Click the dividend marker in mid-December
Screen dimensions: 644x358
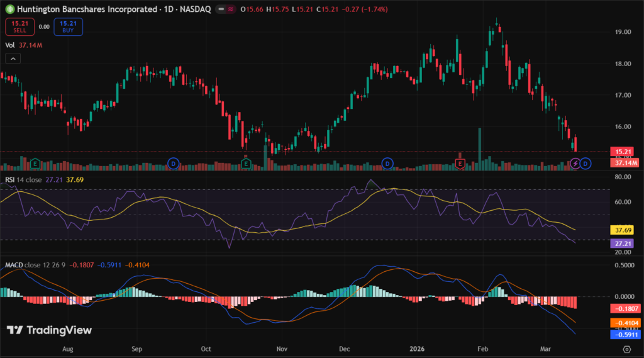point(388,164)
